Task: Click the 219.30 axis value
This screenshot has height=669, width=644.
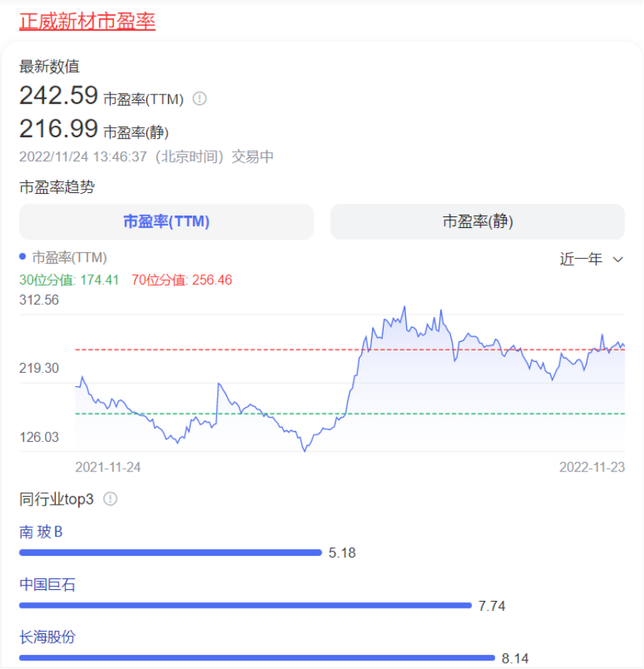Action: coord(39,368)
